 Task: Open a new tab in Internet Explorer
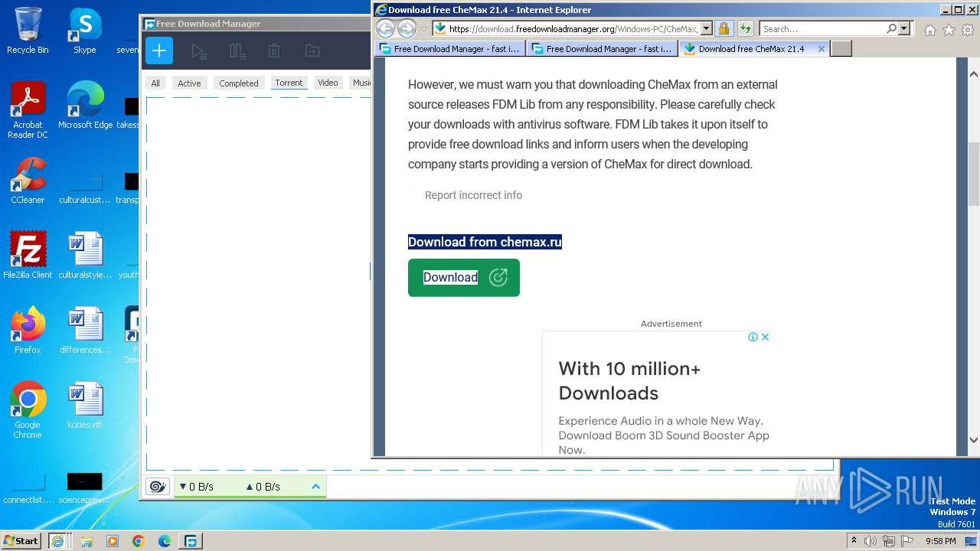841,48
